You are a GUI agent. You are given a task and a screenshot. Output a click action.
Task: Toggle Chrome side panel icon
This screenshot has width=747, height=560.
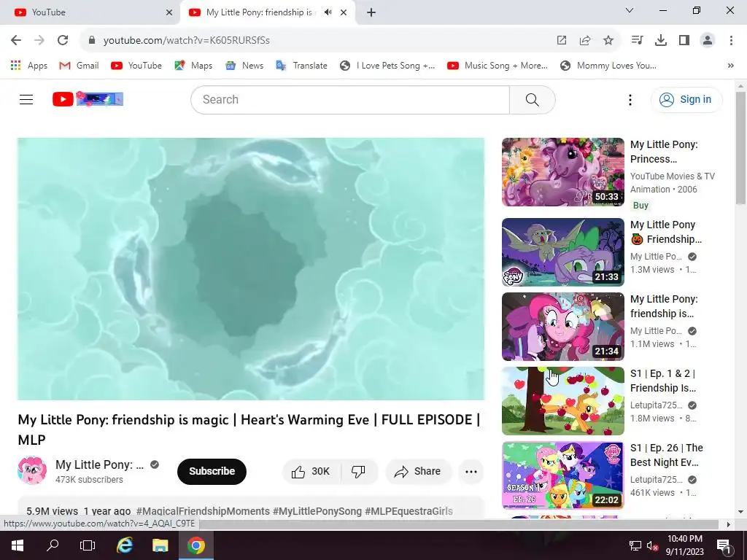684,41
